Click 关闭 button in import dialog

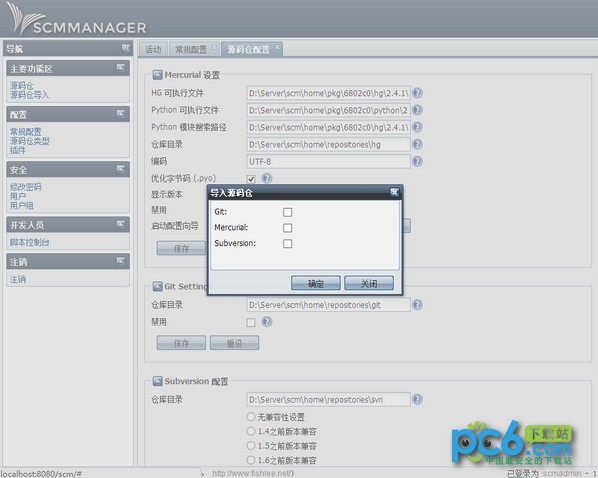[x=369, y=283]
